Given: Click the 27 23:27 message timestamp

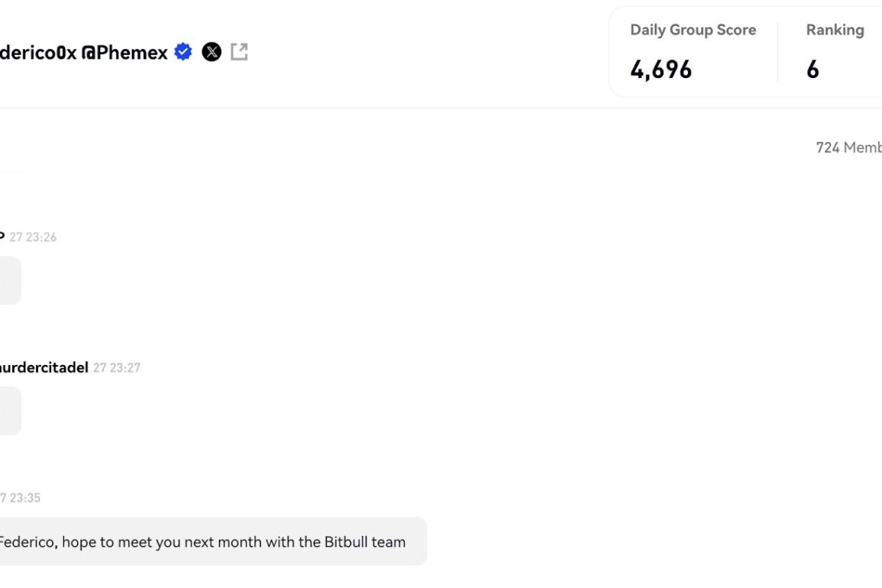Looking at the screenshot, I should [116, 368].
